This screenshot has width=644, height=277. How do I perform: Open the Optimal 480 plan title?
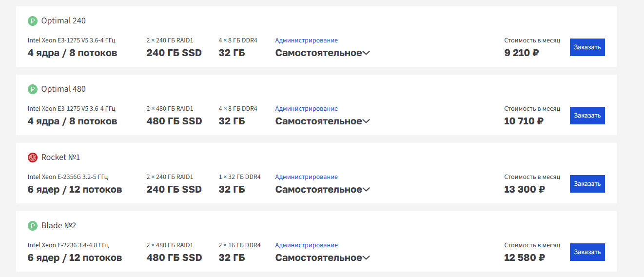pyautogui.click(x=63, y=89)
